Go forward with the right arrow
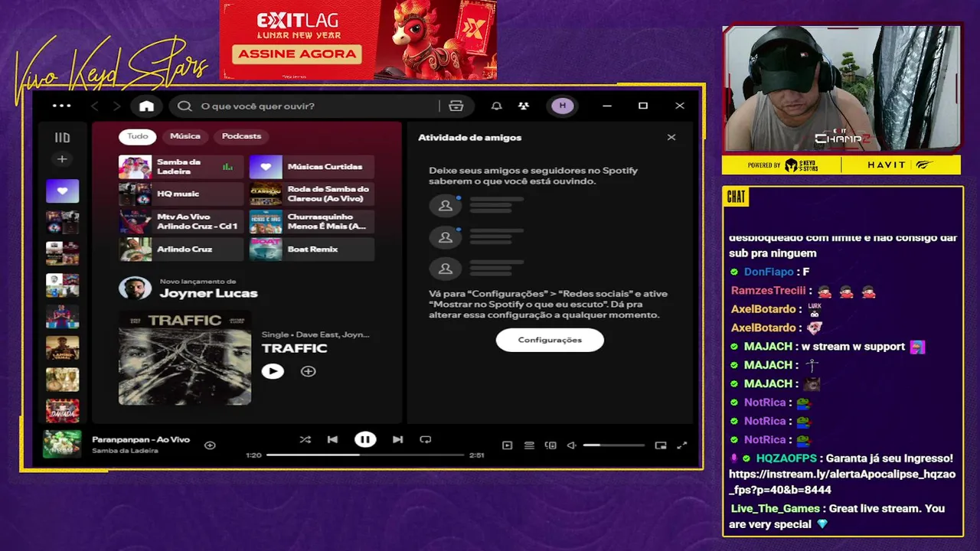This screenshot has height=551, width=980. coord(116,106)
